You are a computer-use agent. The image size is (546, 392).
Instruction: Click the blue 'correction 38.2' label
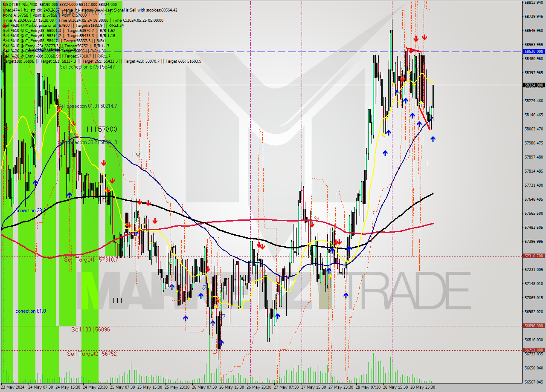tap(31, 210)
